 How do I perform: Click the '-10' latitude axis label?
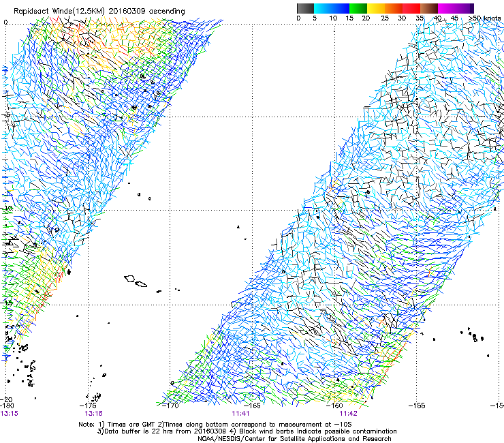6,208
